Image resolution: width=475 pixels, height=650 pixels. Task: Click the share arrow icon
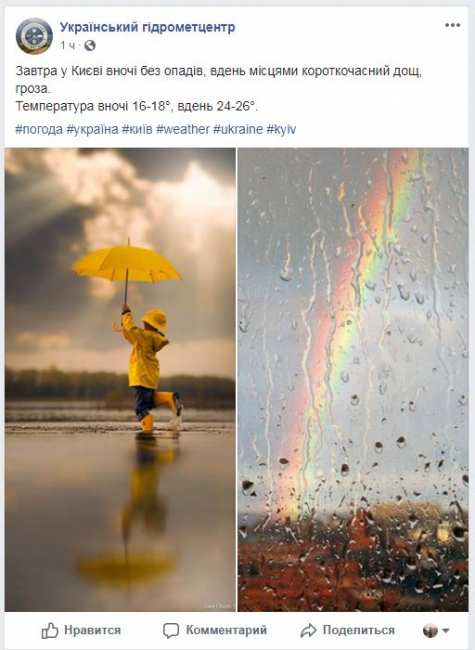click(308, 631)
